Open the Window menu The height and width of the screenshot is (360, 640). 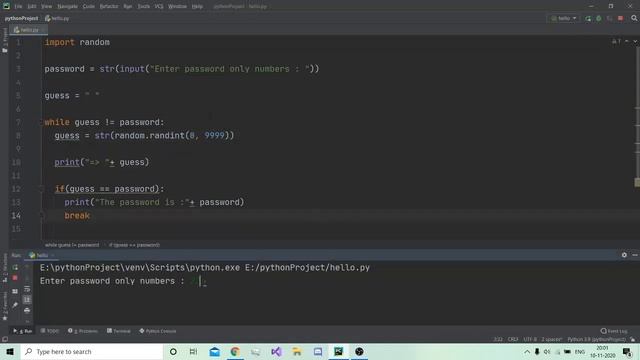click(x=178, y=7)
